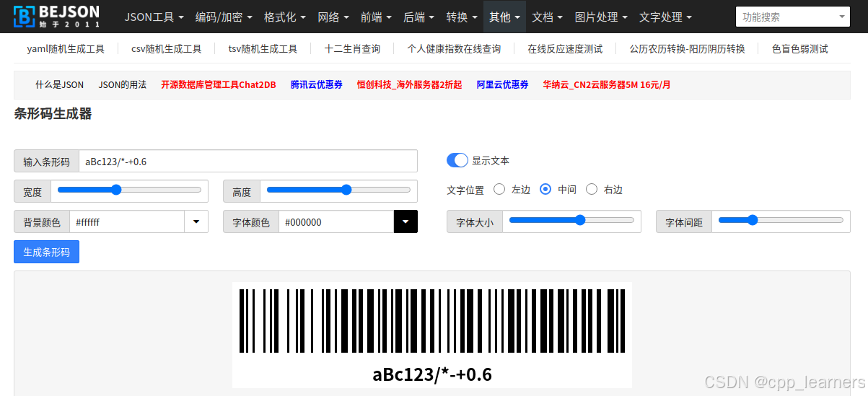The image size is (868, 396).
Task: Click the aBc123/*-+0.6 barcode caption
Action: point(432,374)
